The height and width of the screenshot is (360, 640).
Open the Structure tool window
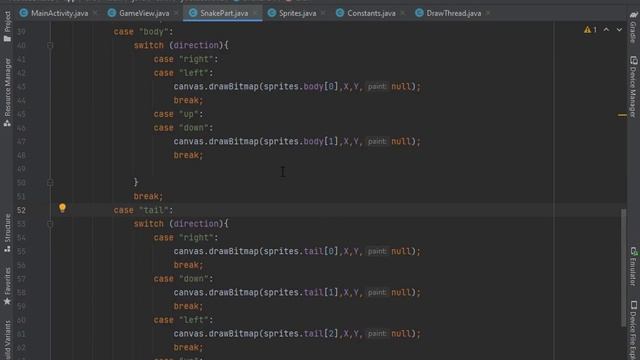coord(7,233)
